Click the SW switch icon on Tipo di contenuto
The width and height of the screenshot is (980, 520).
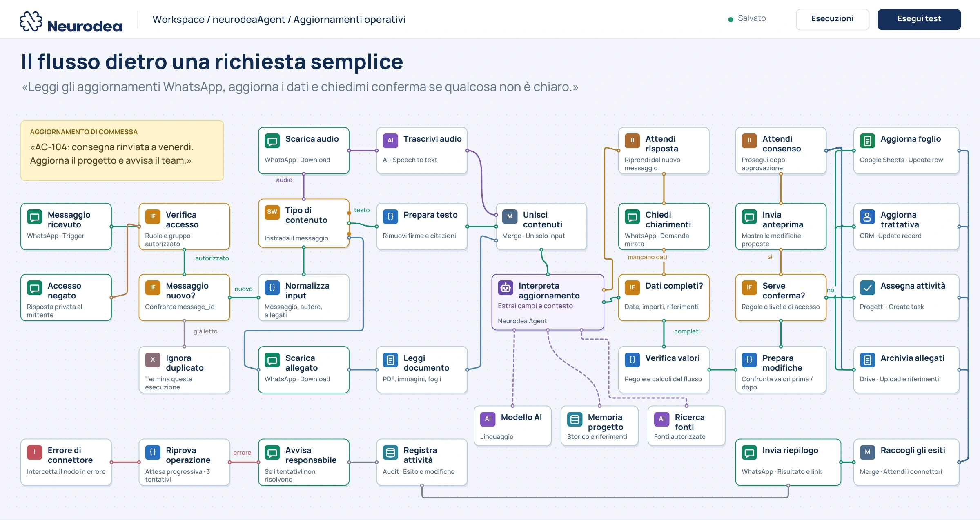pos(272,212)
